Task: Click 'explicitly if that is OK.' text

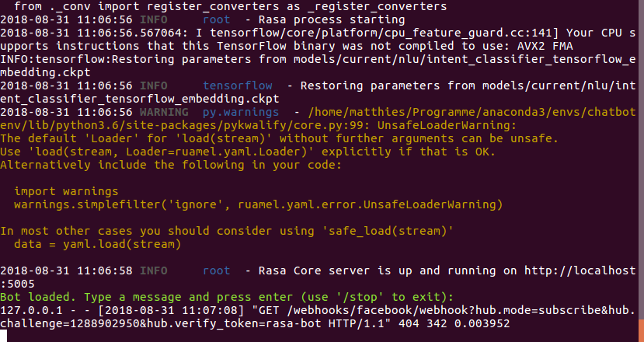Action: (409, 152)
